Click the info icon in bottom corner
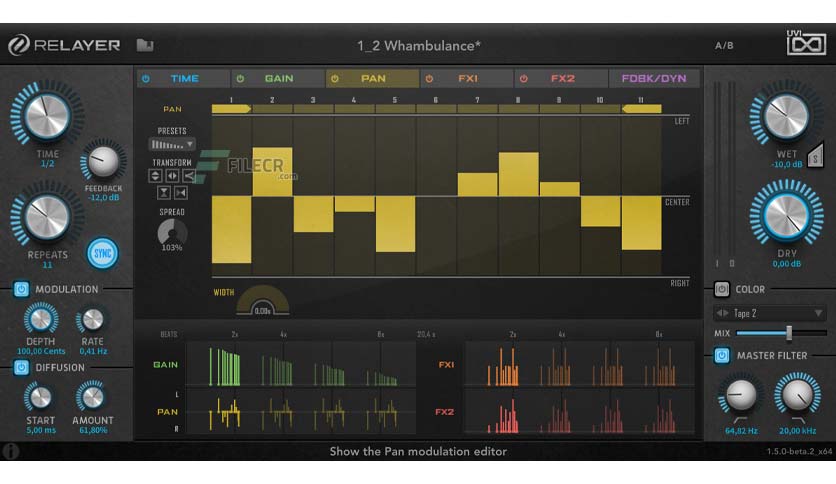This screenshot has width=836, height=484. point(10,451)
